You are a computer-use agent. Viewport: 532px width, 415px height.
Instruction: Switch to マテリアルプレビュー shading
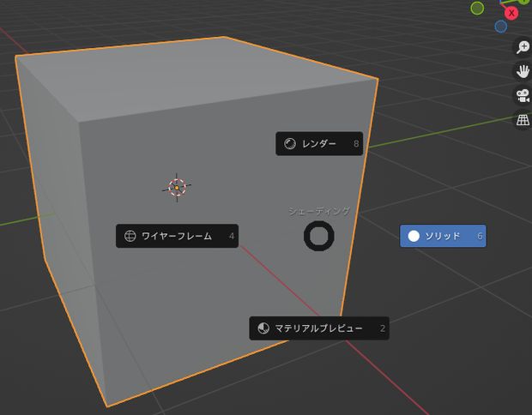point(319,328)
